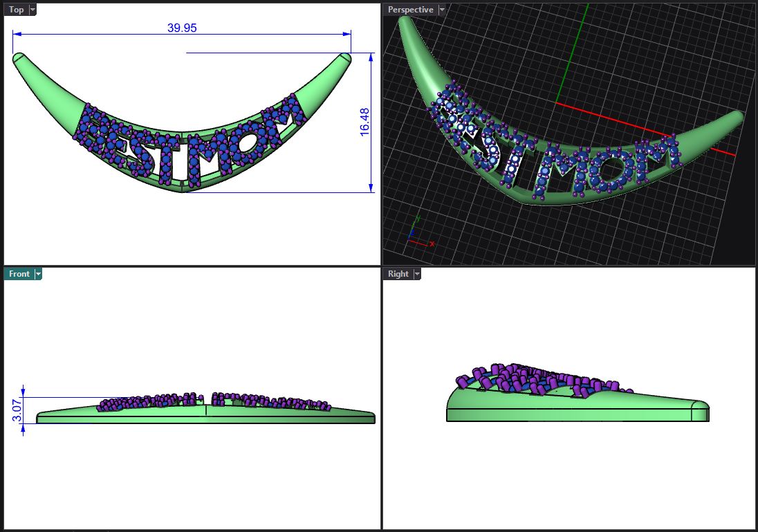
Task: Open the Top viewport dropdown arrow
Action: click(33, 10)
